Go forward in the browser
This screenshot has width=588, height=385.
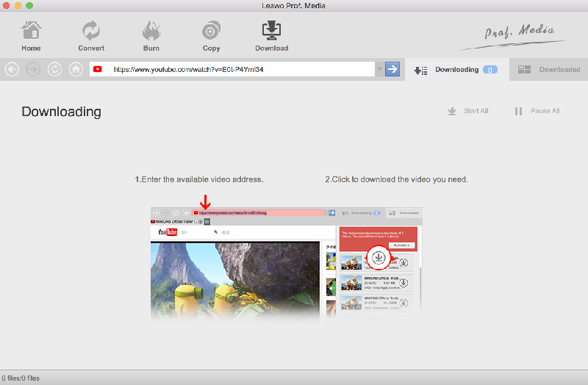33,69
